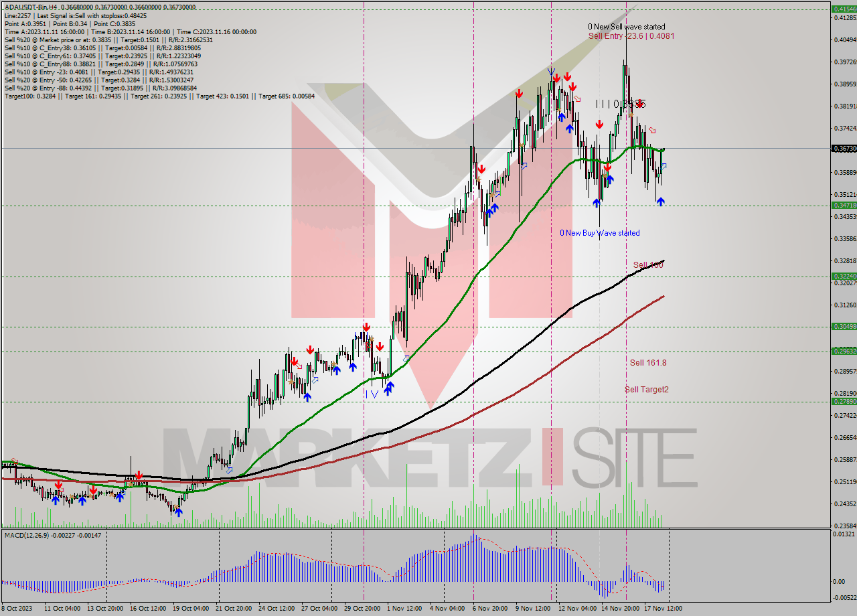Click the 'Sell %10 @ C_Entry88' line

[100, 64]
